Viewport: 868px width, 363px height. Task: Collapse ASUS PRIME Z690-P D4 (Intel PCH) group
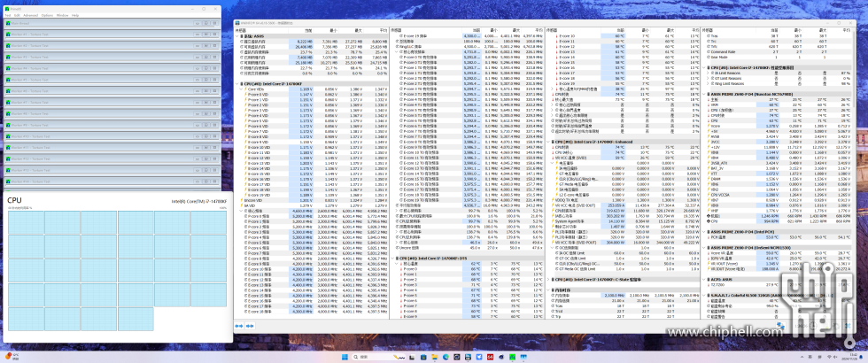[704, 231]
